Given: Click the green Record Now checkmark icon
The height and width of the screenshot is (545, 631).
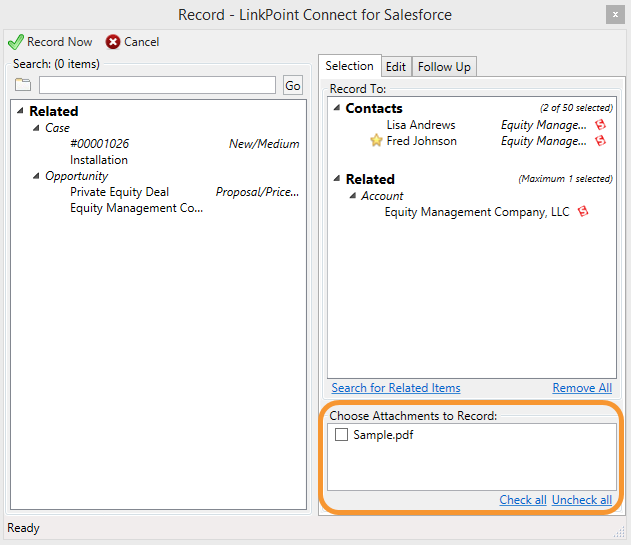Looking at the screenshot, I should point(16,42).
